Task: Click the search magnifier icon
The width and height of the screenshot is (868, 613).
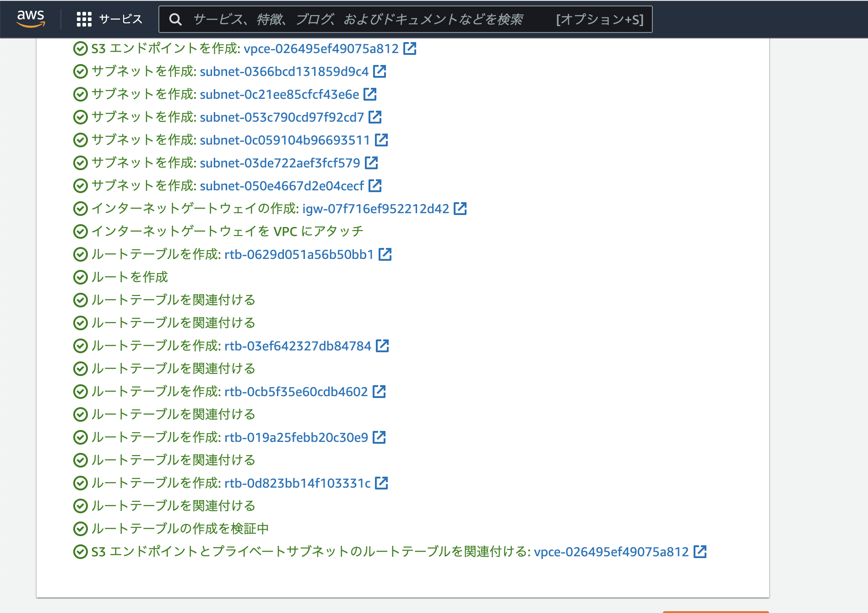Action: pyautogui.click(x=175, y=19)
